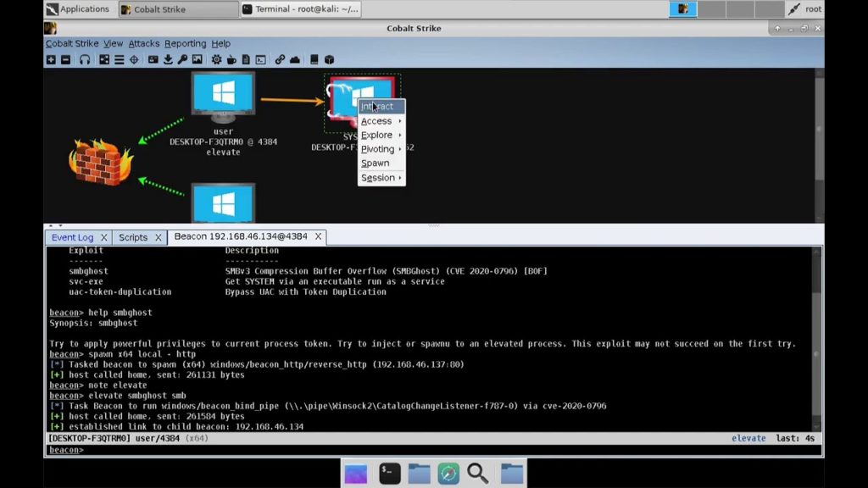Switch to the Scripts tab
The height and width of the screenshot is (488, 868).
(133, 237)
